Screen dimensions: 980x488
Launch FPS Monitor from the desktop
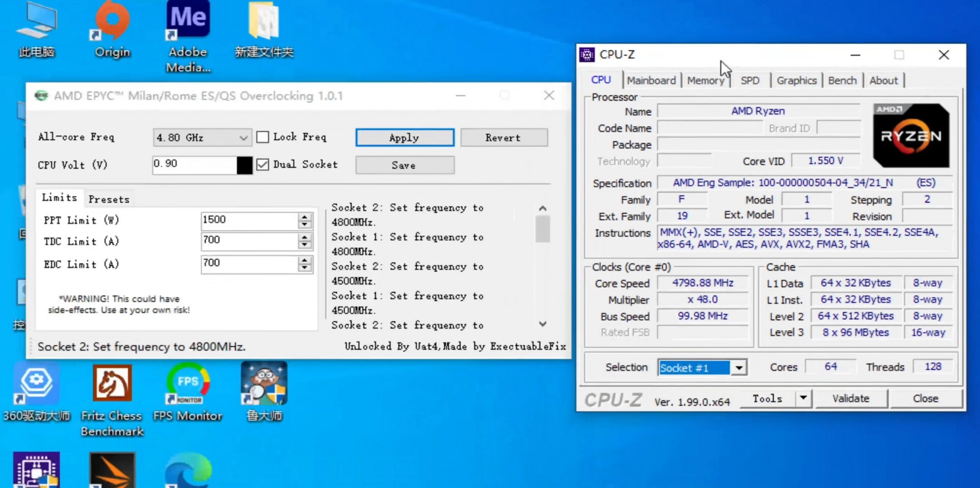(x=188, y=391)
